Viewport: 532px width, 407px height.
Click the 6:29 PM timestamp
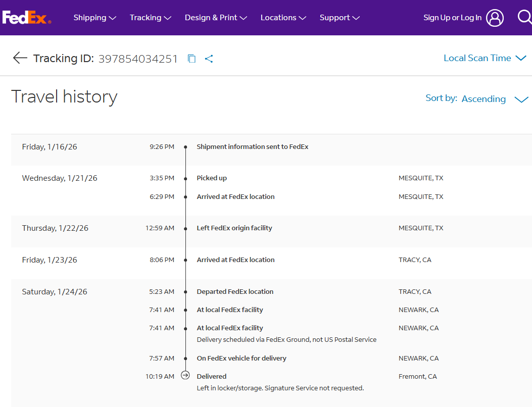point(162,197)
